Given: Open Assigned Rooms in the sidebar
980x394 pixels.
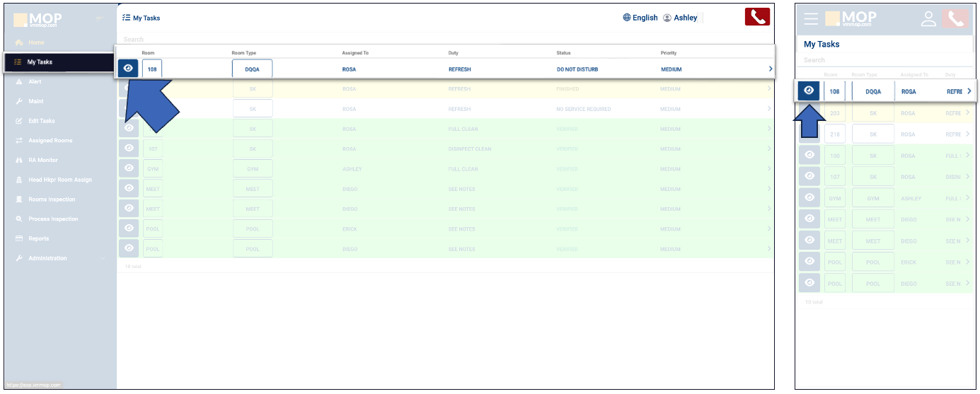Looking at the screenshot, I should pyautogui.click(x=50, y=141).
